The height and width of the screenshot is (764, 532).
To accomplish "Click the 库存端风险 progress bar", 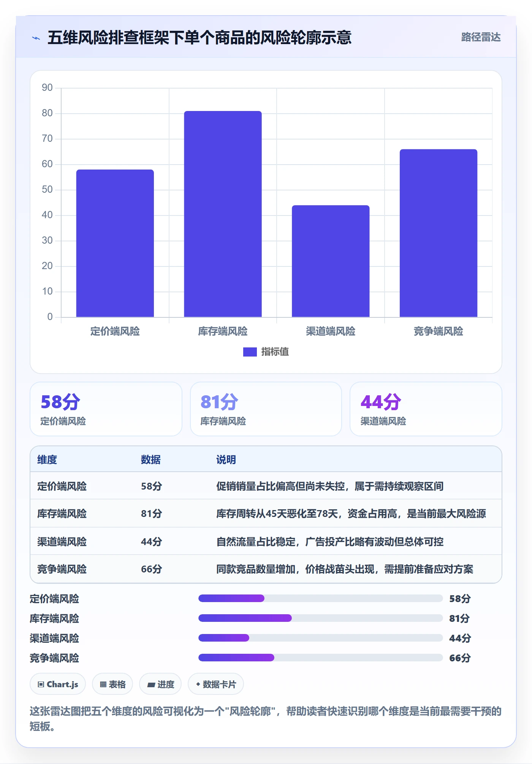I will pyautogui.click(x=321, y=618).
